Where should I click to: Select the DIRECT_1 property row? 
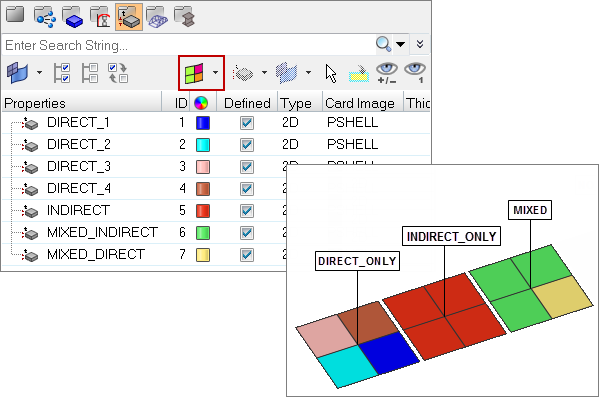216,123
